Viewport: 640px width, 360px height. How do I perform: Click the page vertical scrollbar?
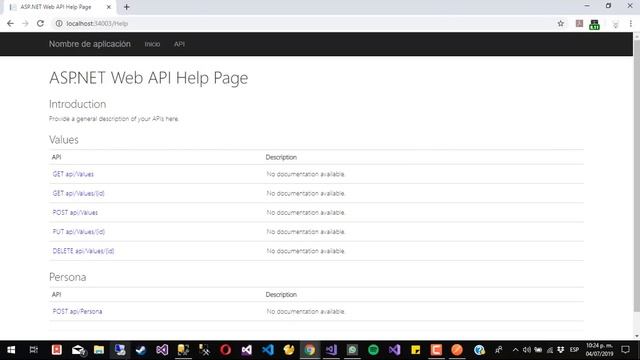(x=636, y=176)
